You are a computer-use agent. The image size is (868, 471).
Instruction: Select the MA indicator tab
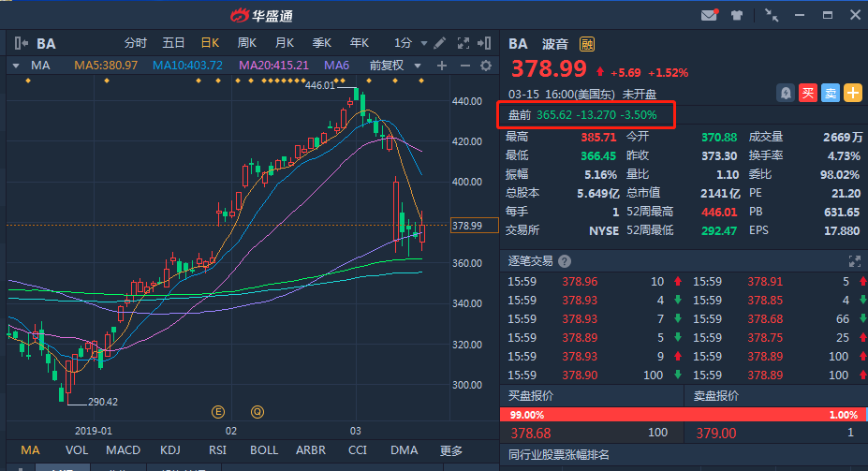[30, 450]
